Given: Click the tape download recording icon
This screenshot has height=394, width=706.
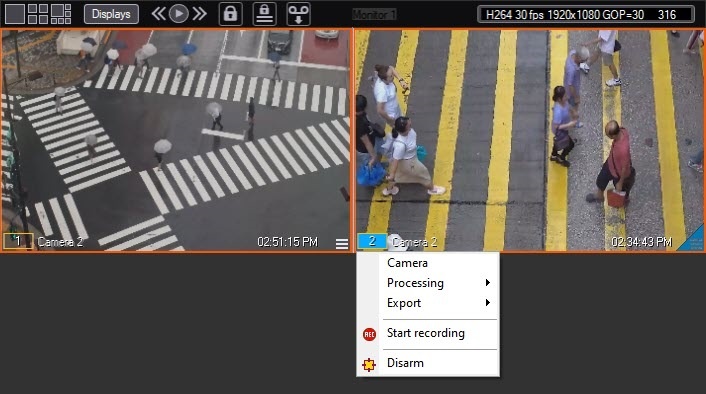Looking at the screenshot, I should pyautogui.click(x=299, y=14).
